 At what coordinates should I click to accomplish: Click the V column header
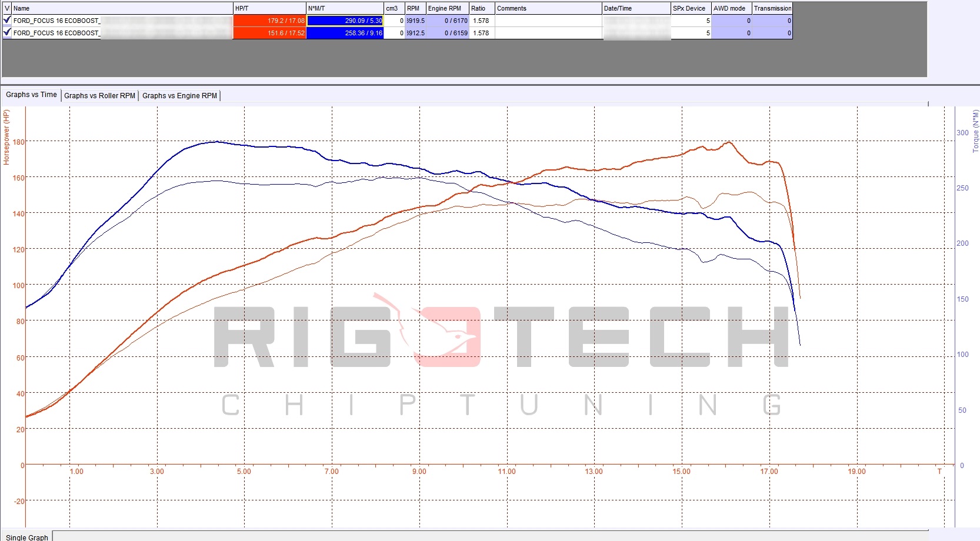click(7, 8)
